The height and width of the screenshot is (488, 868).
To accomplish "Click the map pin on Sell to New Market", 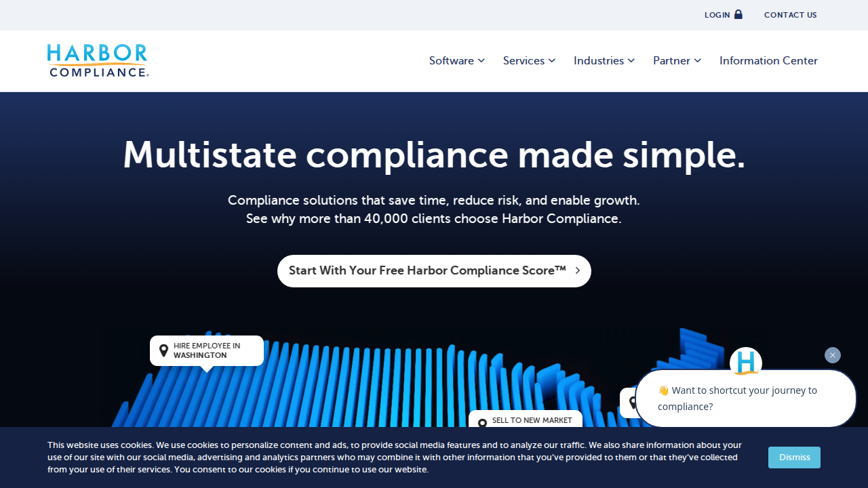I will point(482,424).
